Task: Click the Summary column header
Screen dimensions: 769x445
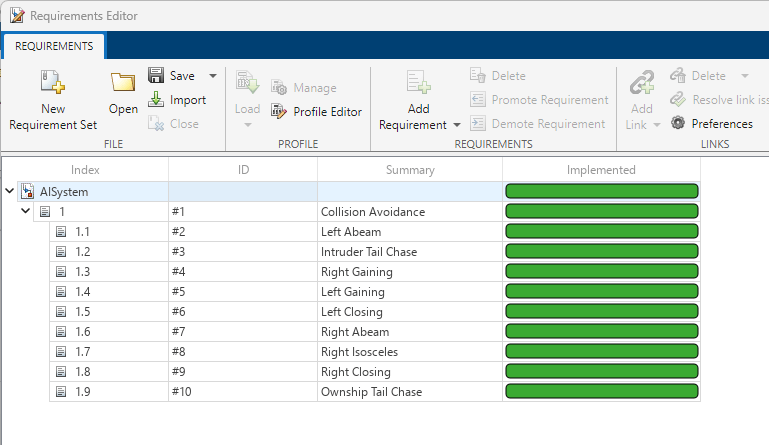Action: [x=410, y=170]
